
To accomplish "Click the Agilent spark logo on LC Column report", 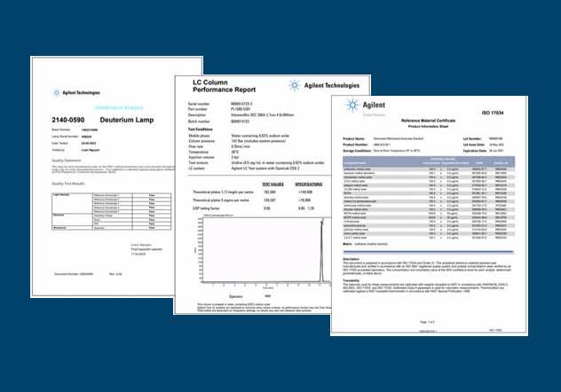I will pyautogui.click(x=295, y=85).
